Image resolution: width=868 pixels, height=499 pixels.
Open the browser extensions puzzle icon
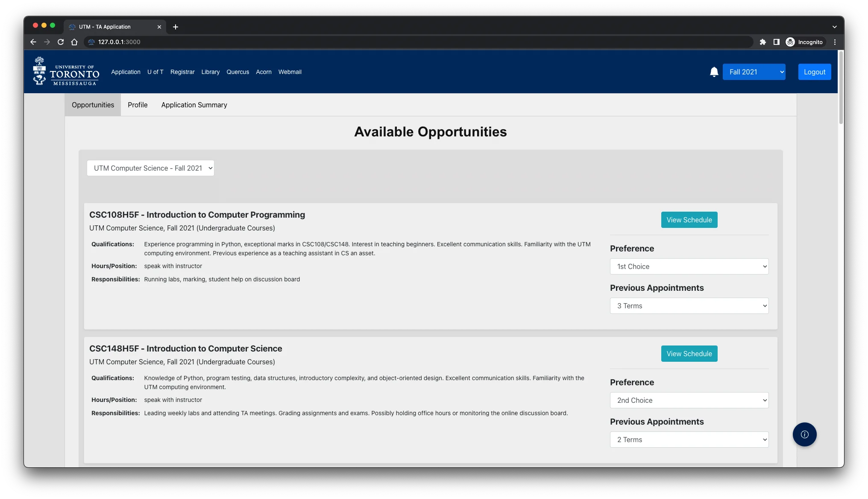762,42
